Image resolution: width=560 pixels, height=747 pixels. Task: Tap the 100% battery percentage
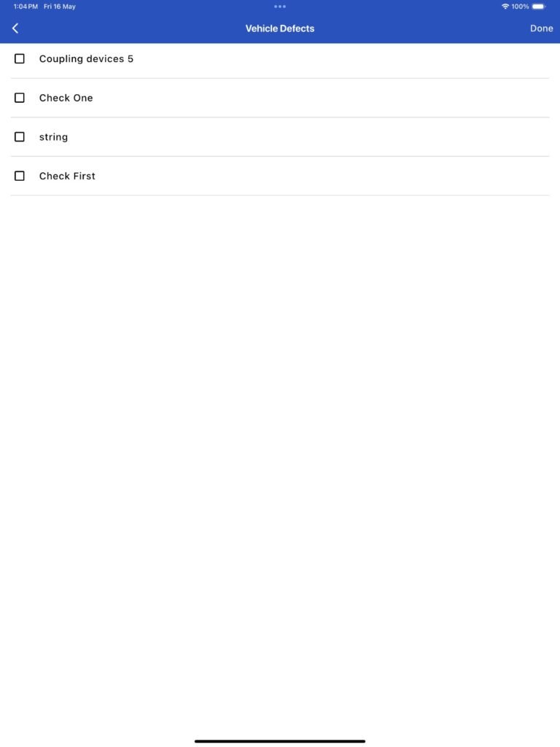[x=520, y=7]
